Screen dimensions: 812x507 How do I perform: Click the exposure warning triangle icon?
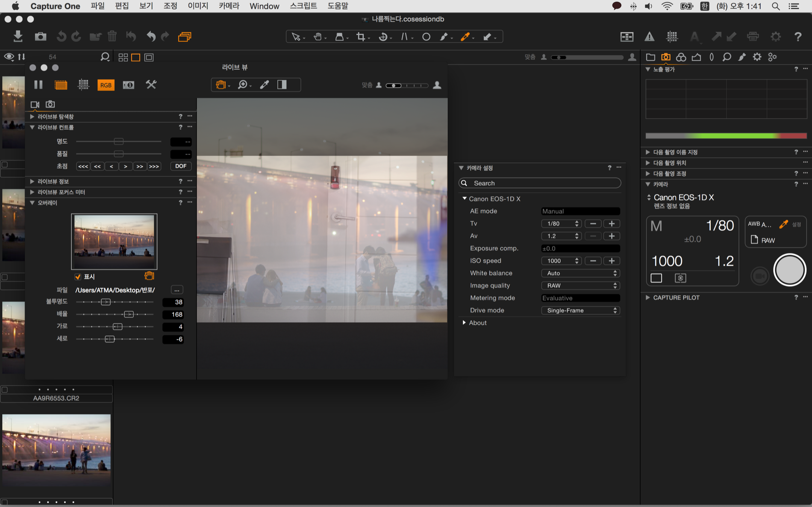click(649, 37)
